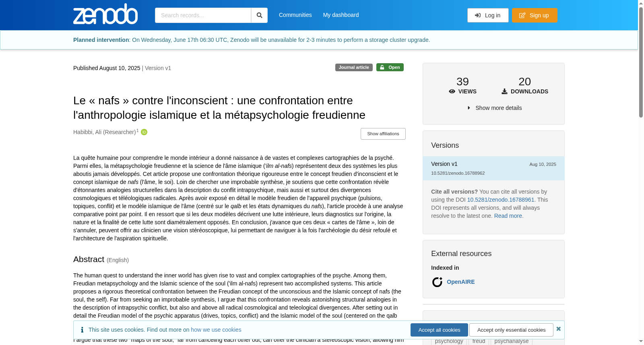Dismiss the cookie banner with the X
This screenshot has width=644, height=345.
[558, 329]
